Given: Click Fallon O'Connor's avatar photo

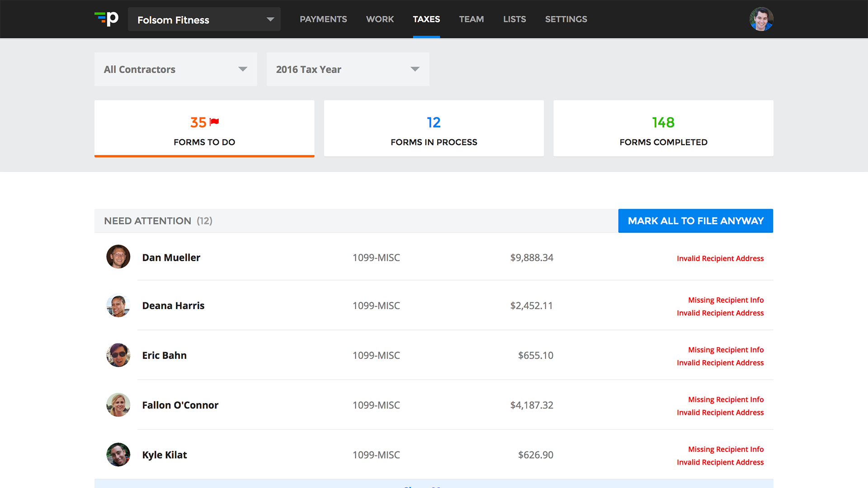Looking at the screenshot, I should coord(118,405).
